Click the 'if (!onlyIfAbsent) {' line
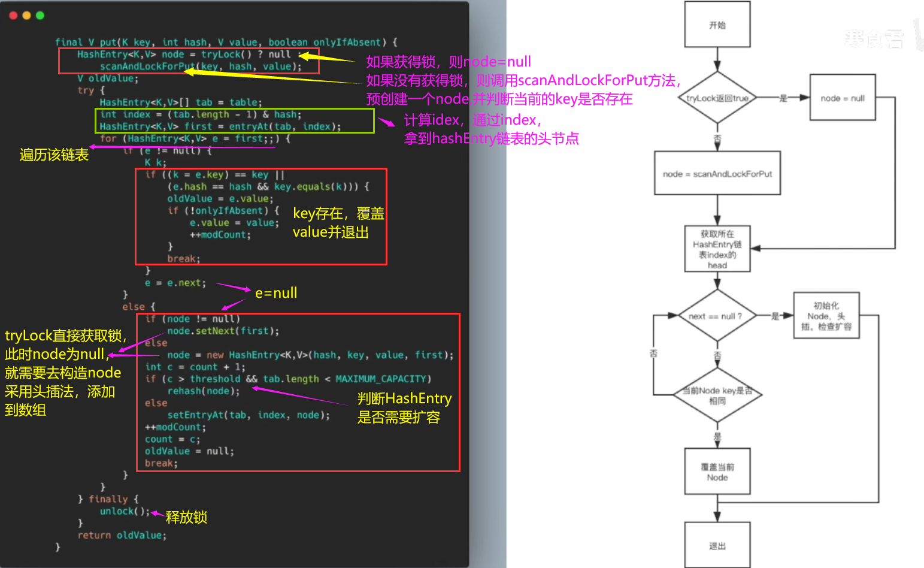The height and width of the screenshot is (568, 924). pos(223,210)
